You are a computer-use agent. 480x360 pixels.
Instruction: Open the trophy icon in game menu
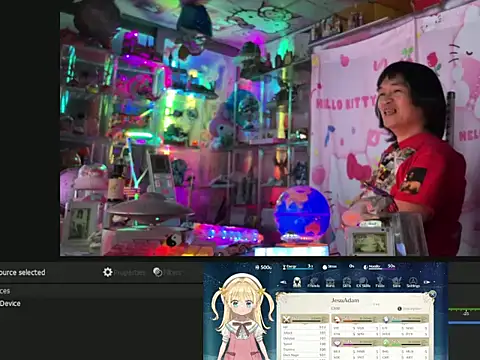[380, 282]
